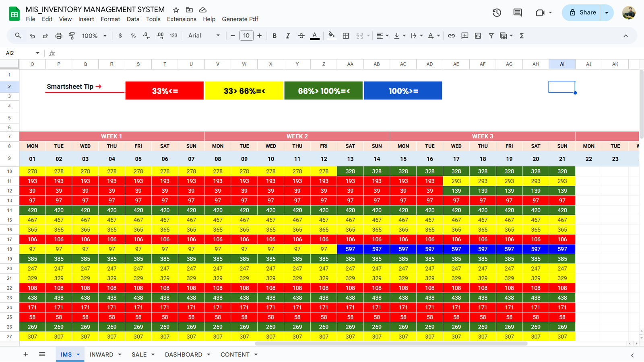Switch to the DASHBOARD sheet tab
644x362 pixels.
coord(184,354)
